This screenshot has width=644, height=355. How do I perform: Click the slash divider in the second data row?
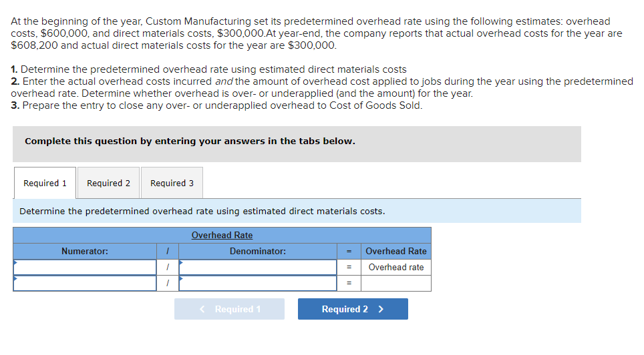[x=167, y=283]
